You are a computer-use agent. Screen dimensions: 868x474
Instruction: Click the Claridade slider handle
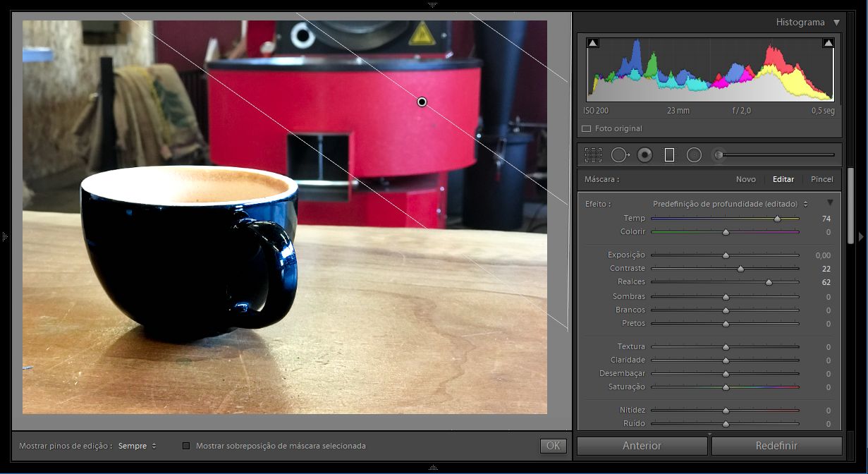[726, 360]
